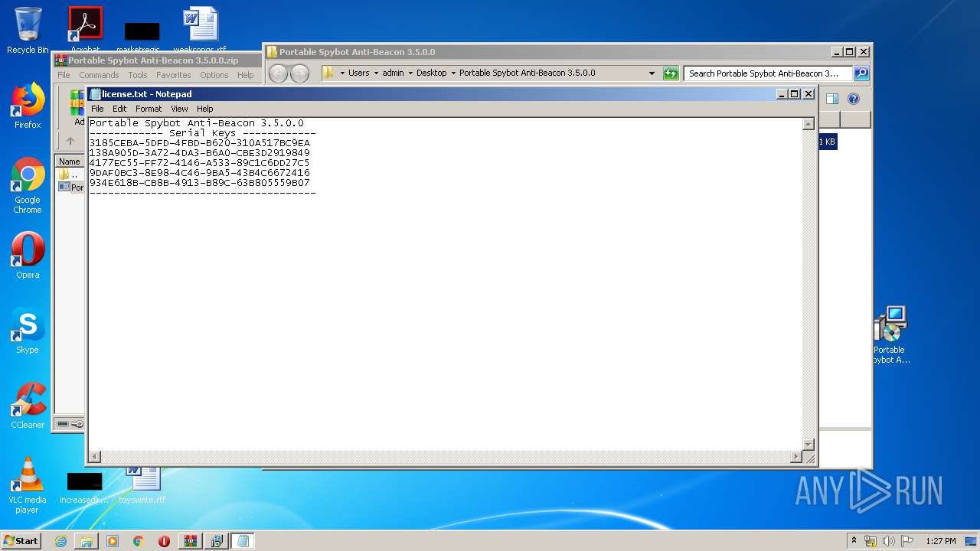Click Opera taskbar icon

(x=164, y=541)
